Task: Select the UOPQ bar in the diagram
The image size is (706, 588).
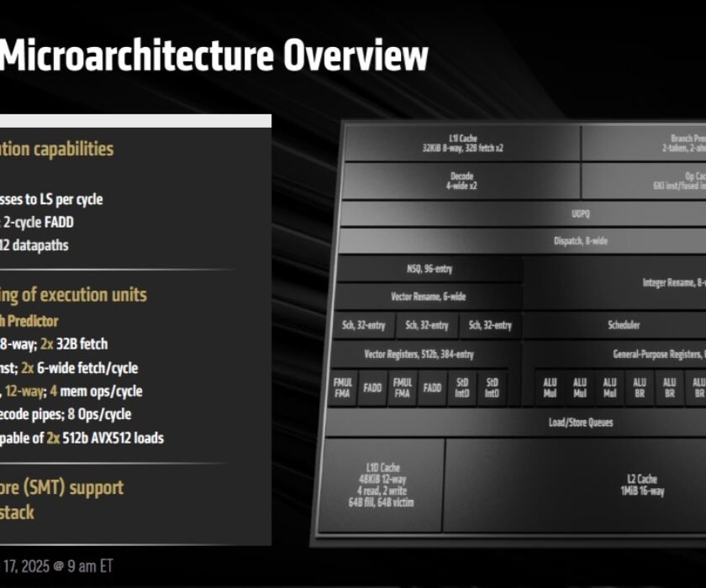Action: (x=524, y=213)
